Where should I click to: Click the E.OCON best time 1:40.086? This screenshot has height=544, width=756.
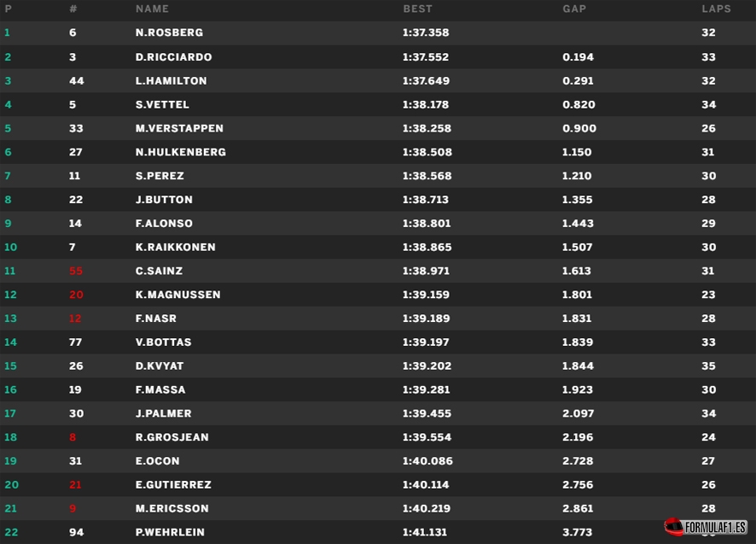pos(427,461)
